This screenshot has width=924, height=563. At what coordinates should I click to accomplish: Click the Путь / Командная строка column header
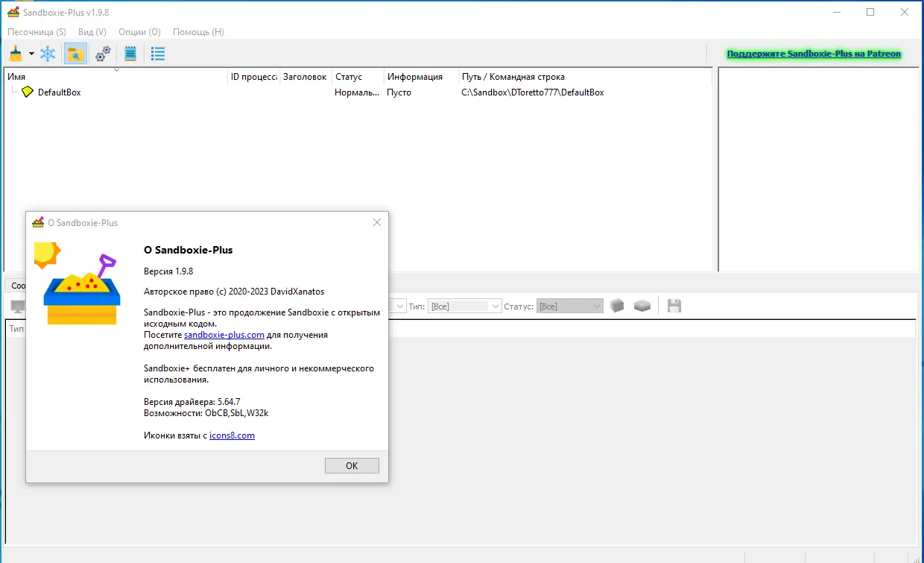585,77
